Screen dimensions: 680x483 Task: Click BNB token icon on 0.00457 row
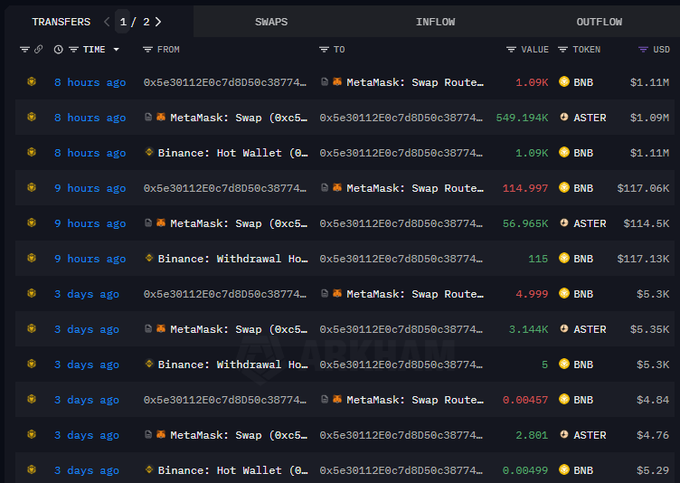pos(564,399)
